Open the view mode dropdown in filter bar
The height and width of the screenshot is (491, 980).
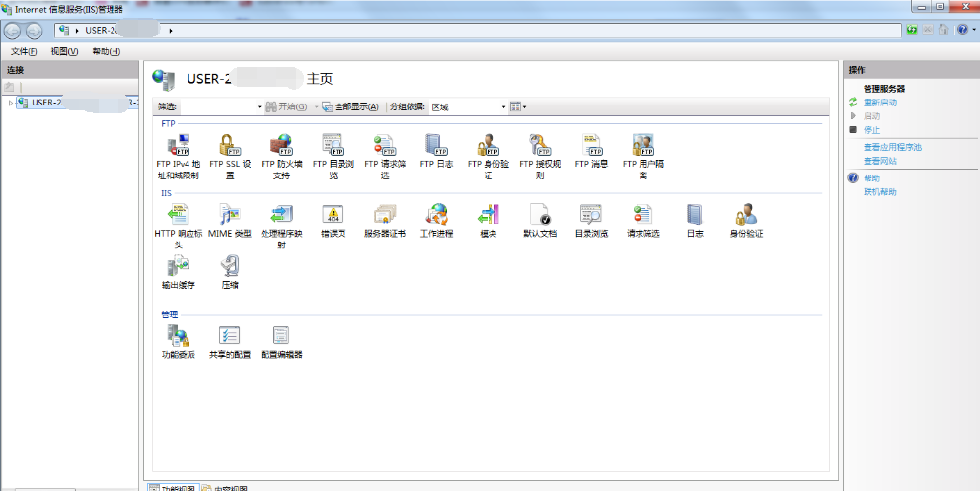518,106
